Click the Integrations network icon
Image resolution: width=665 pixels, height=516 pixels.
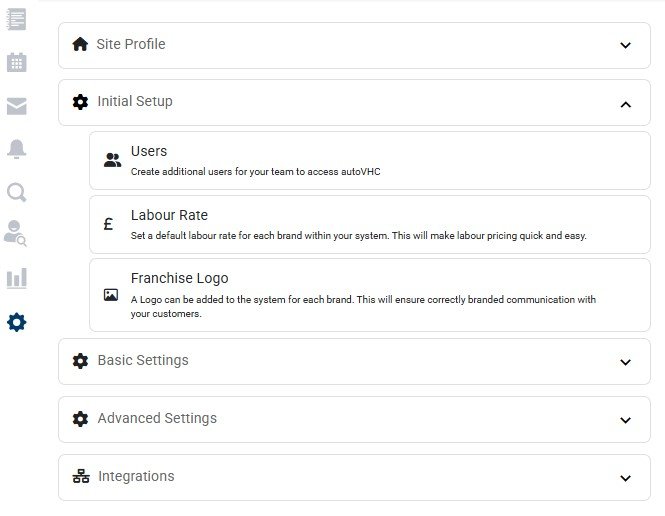(x=81, y=477)
